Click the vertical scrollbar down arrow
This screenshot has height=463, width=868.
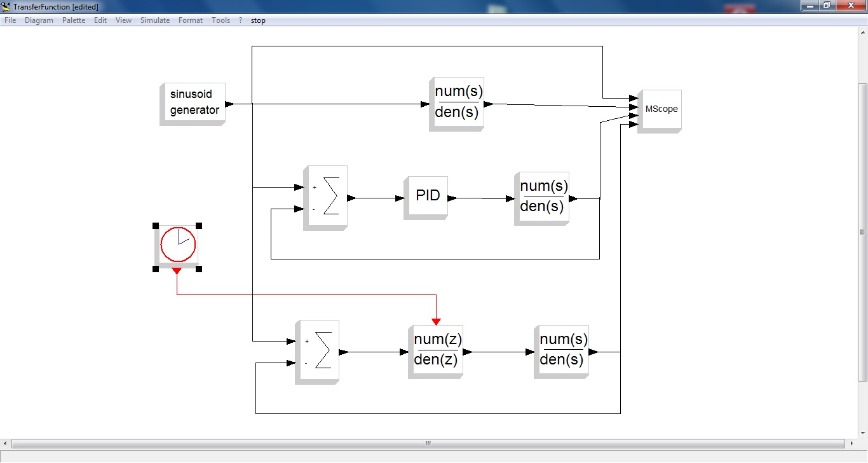click(x=862, y=432)
